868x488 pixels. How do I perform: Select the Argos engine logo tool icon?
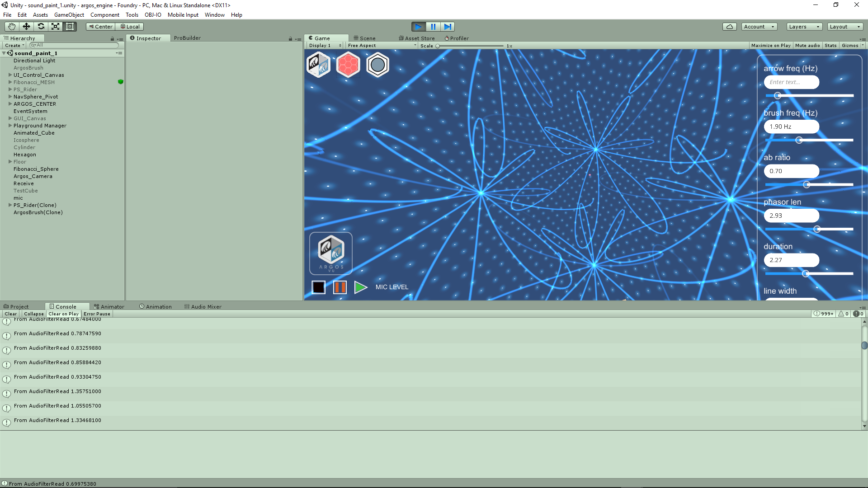pyautogui.click(x=318, y=65)
